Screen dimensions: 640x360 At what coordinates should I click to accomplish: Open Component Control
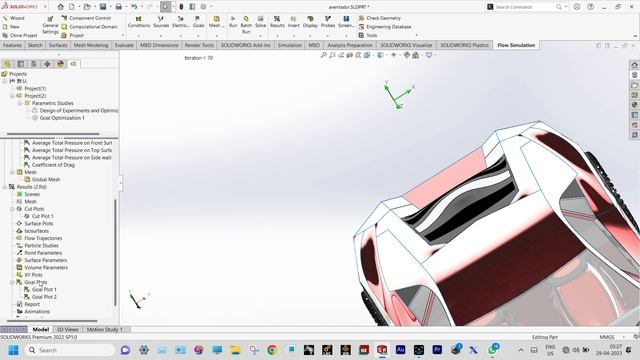(87, 18)
